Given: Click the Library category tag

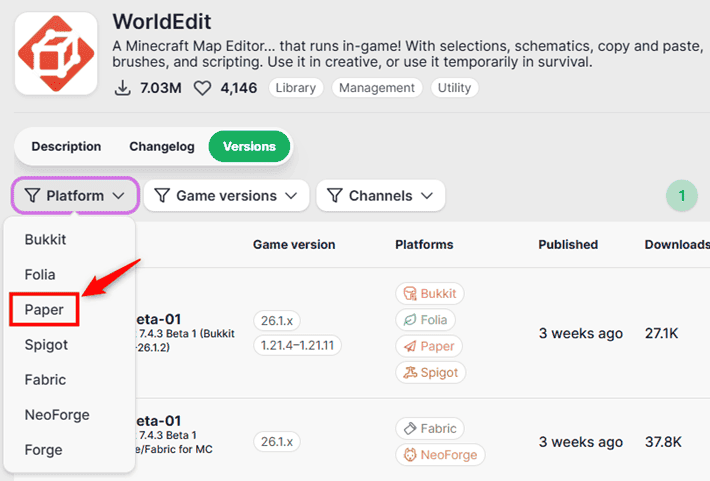Looking at the screenshot, I should pyautogui.click(x=296, y=87).
